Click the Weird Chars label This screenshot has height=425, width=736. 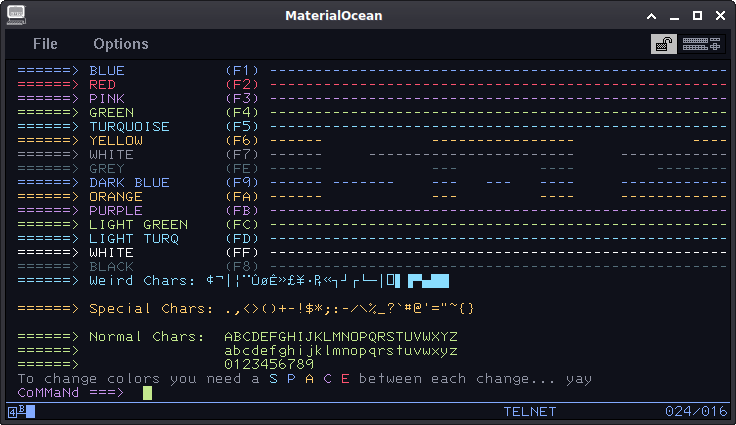(142, 281)
